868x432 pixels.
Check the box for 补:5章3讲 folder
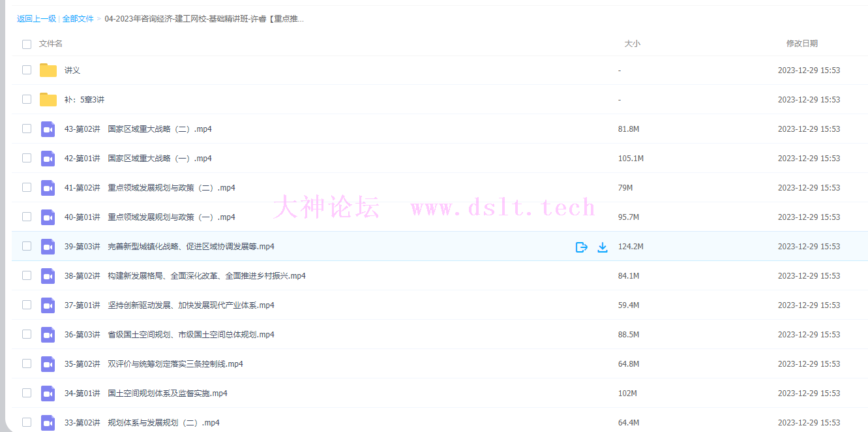click(27, 99)
